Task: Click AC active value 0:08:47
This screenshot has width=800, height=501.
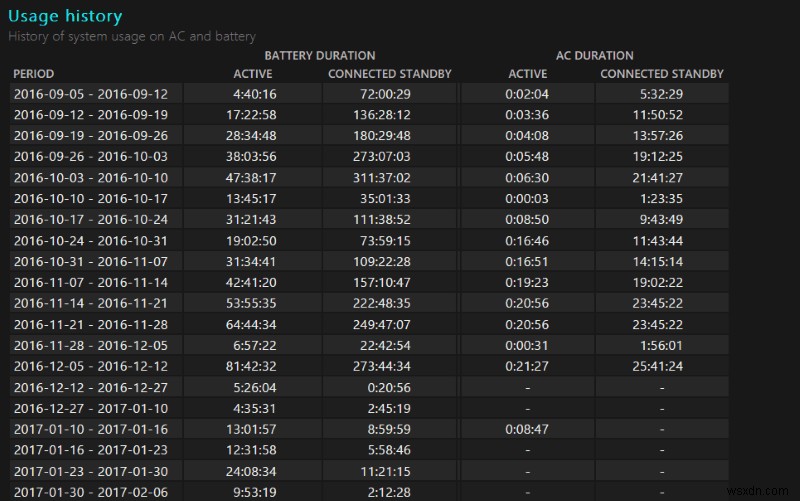Action: coord(527,430)
